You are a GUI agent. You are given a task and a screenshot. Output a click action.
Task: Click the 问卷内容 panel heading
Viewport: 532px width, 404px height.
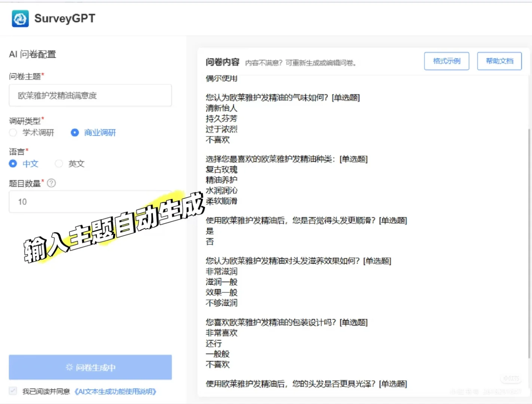(x=222, y=62)
